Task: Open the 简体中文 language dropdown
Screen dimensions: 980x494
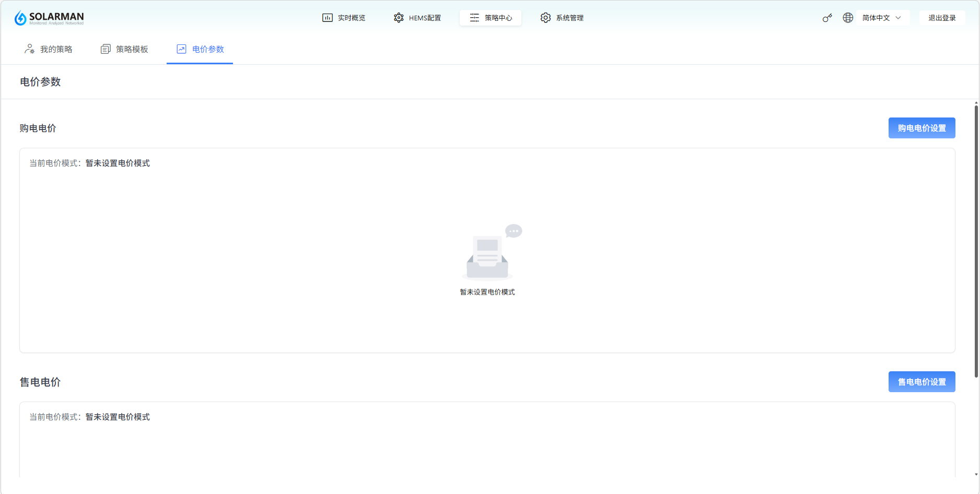Action: 876,18
